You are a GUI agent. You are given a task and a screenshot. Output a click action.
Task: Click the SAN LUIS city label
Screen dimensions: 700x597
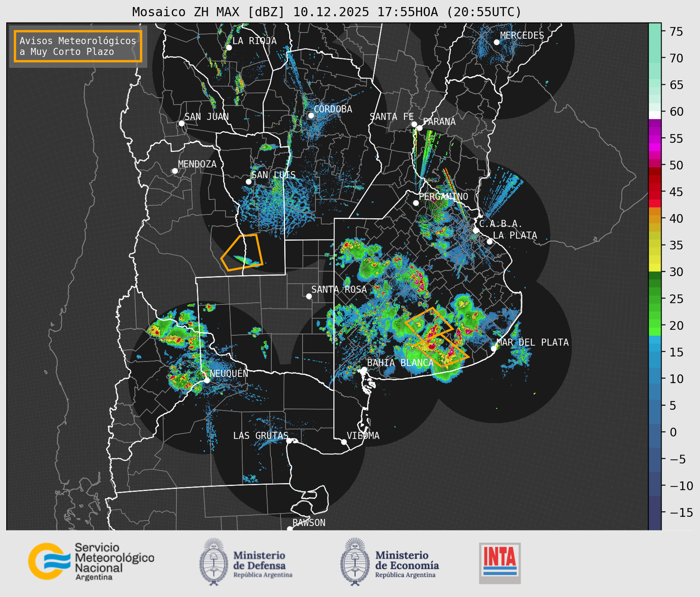273,175
